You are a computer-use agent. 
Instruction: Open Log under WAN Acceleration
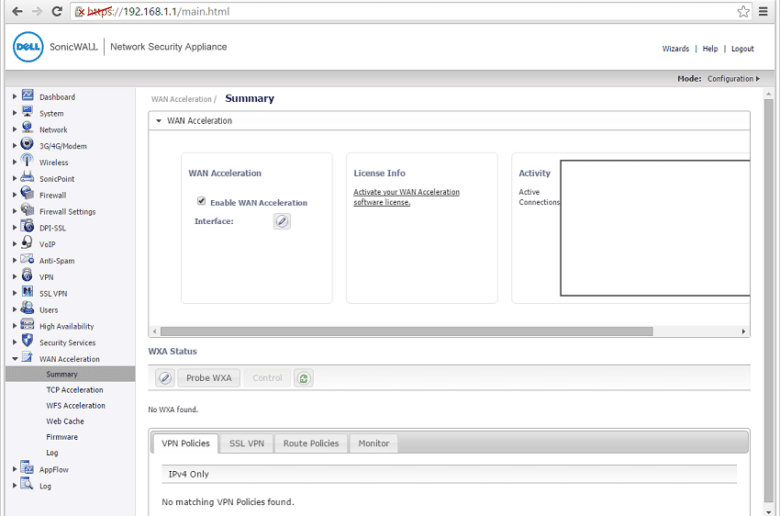click(52, 453)
